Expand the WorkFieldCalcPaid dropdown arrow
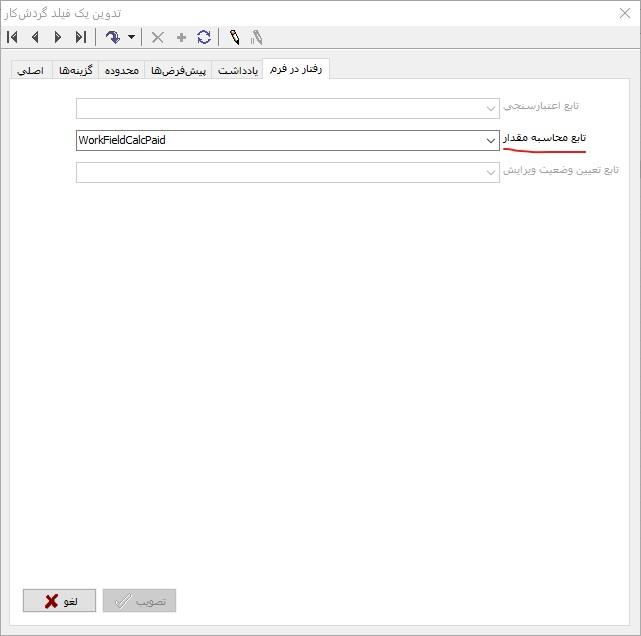 click(x=490, y=141)
